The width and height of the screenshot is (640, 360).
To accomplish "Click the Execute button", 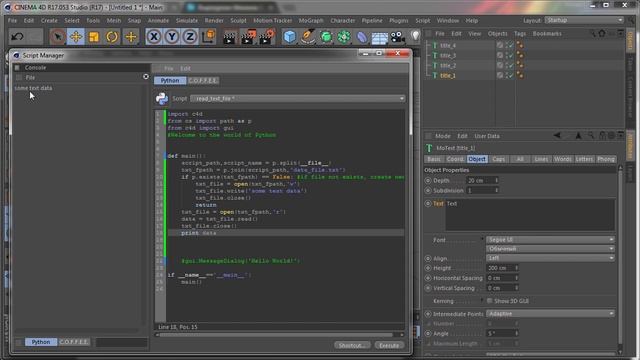I will click(389, 345).
